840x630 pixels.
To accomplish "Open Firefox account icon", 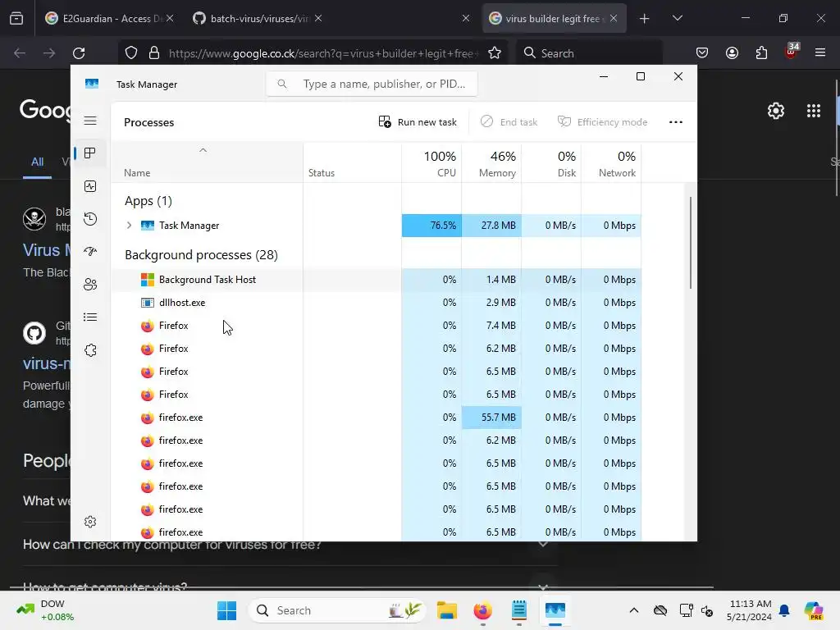I will click(732, 53).
